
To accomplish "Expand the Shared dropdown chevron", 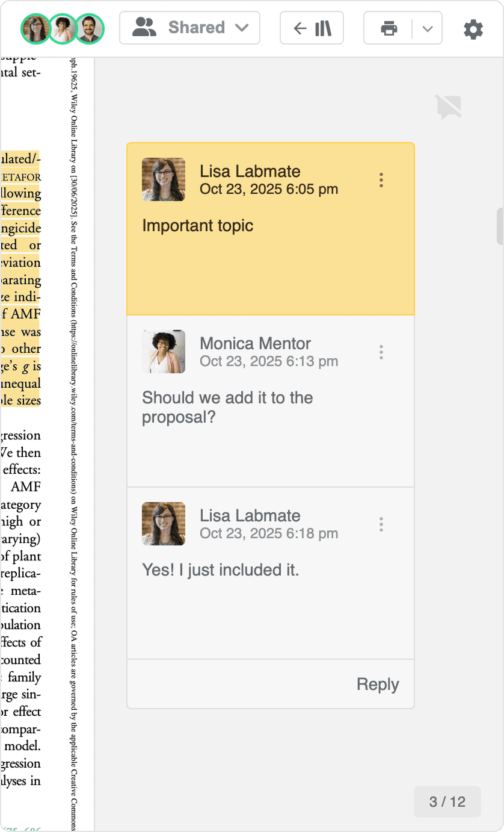I will click(242, 28).
